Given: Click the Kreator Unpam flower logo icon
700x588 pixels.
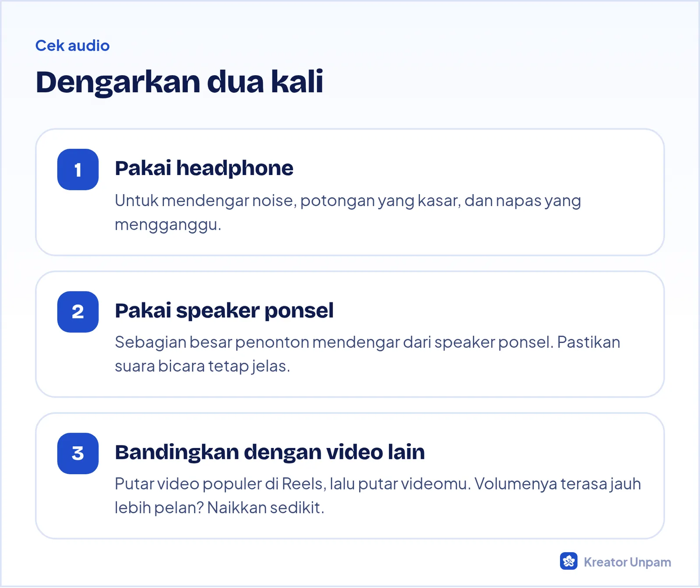Looking at the screenshot, I should 568,561.
